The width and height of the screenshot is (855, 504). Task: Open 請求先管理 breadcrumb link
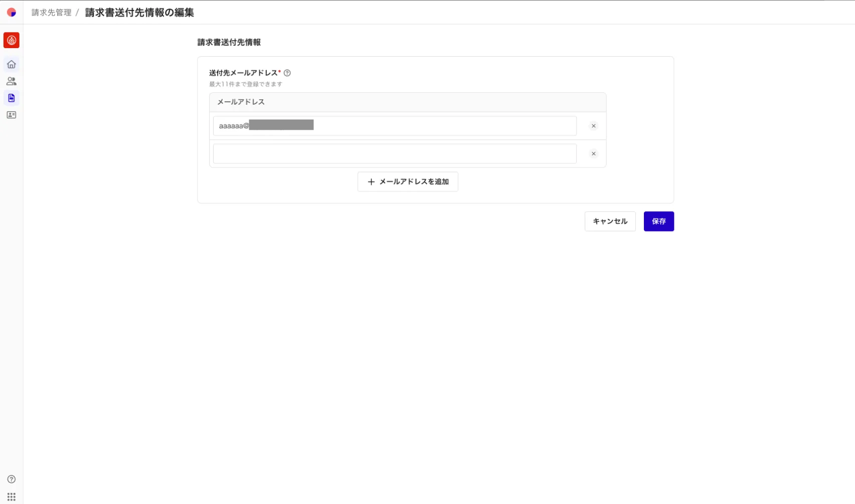(x=52, y=13)
